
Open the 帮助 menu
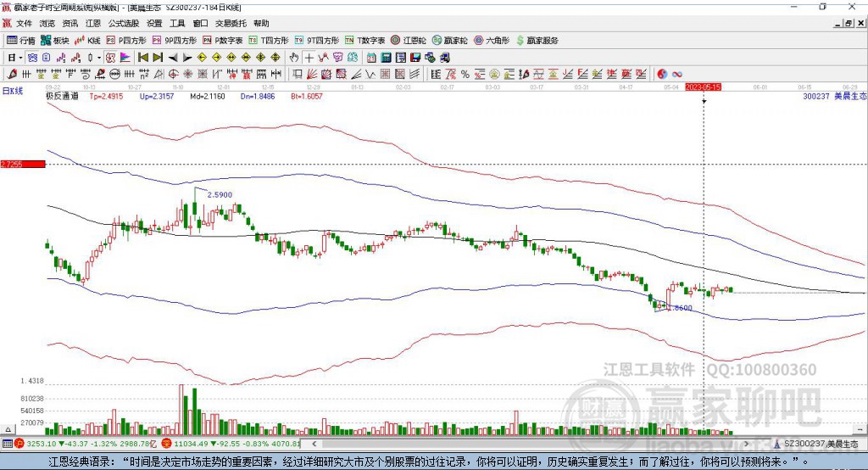click(261, 23)
